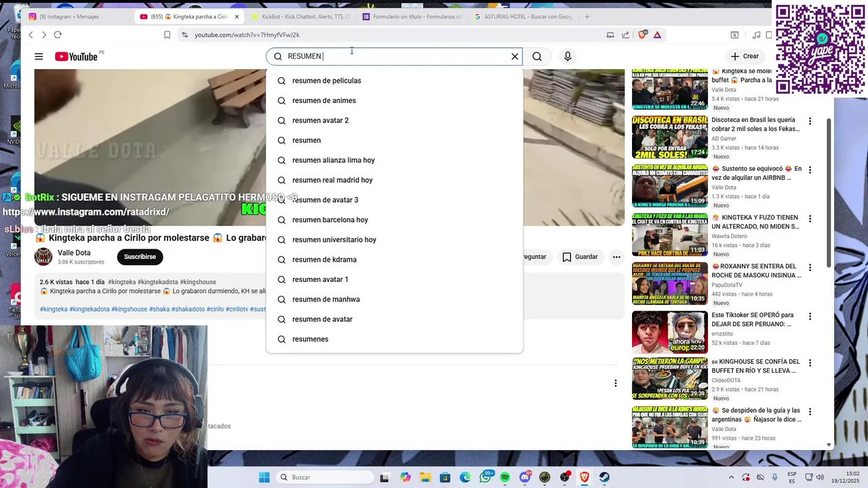Go to the YouTube home logo

(x=76, y=56)
